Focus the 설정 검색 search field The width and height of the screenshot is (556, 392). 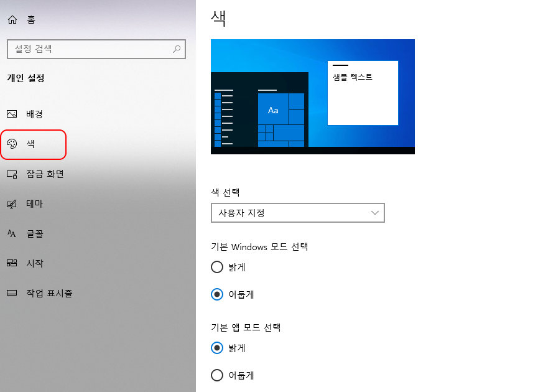point(96,49)
